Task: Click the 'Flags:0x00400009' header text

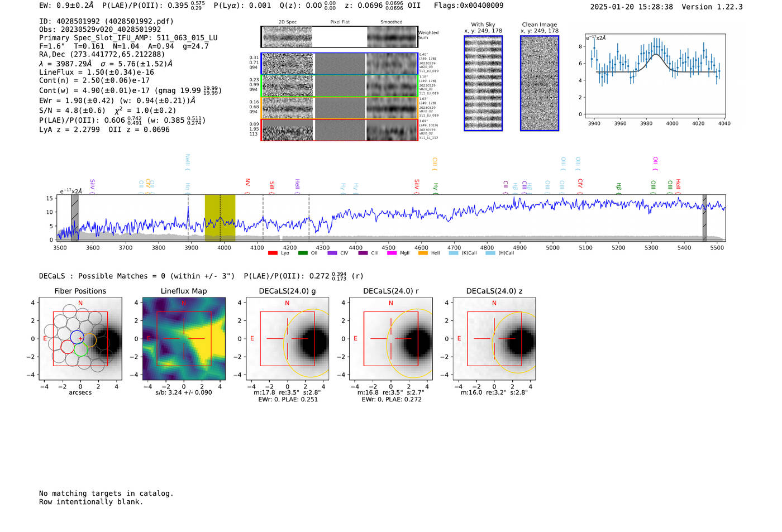Action: click(x=469, y=6)
